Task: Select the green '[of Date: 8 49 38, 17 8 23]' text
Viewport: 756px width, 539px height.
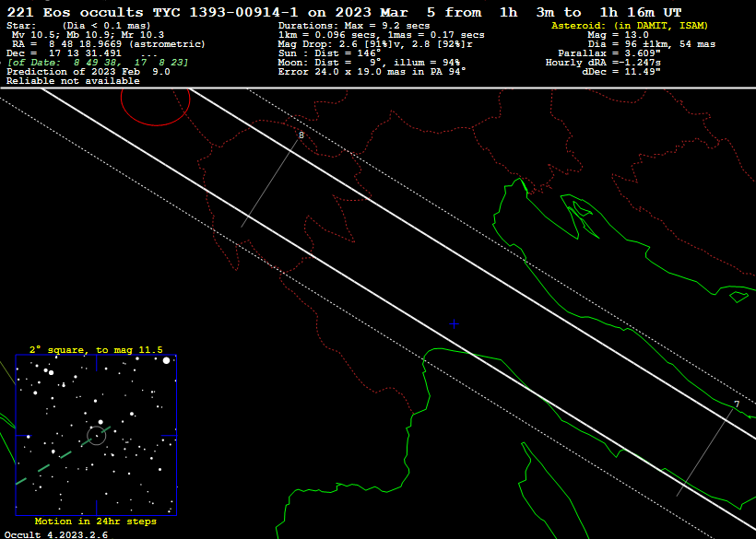Action: pyautogui.click(x=98, y=63)
